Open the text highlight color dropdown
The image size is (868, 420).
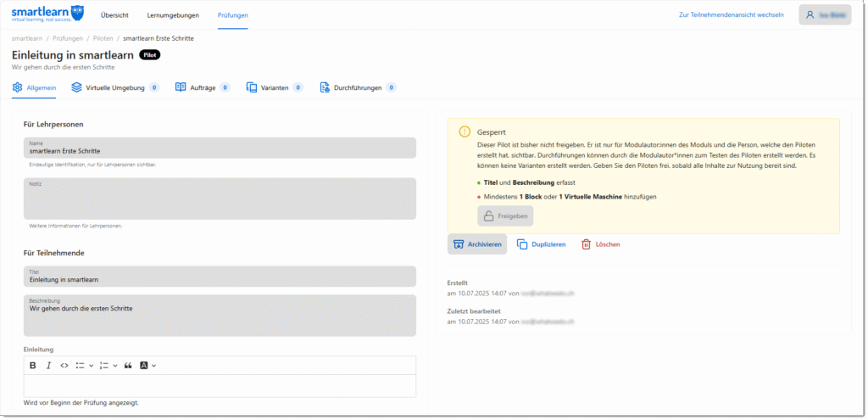(147, 365)
